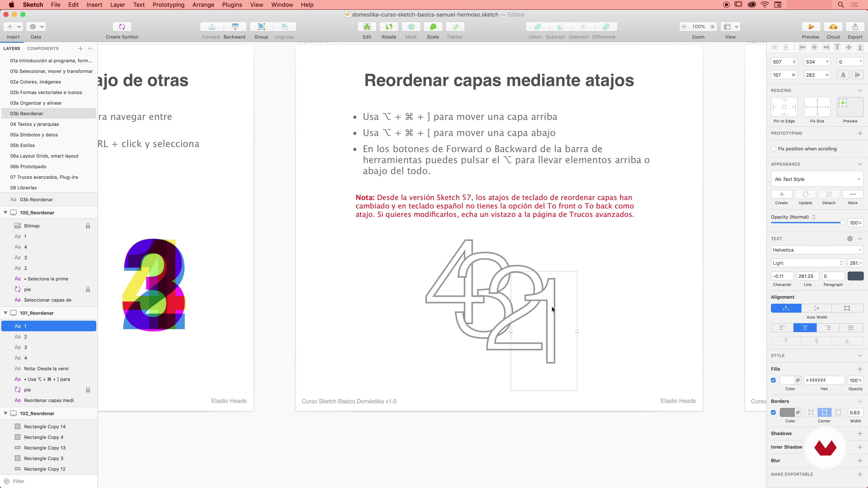Switch to the Components tab
868x488 pixels.
tap(43, 49)
